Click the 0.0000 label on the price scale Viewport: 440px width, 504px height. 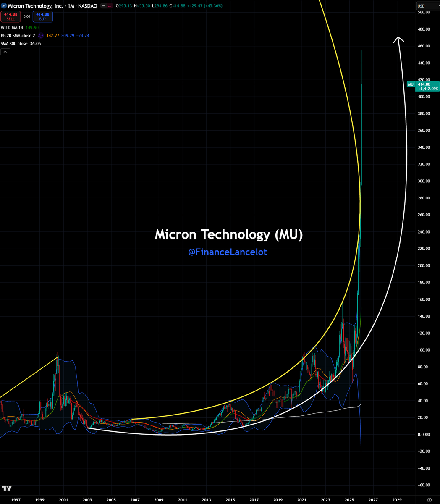pyautogui.click(x=424, y=434)
